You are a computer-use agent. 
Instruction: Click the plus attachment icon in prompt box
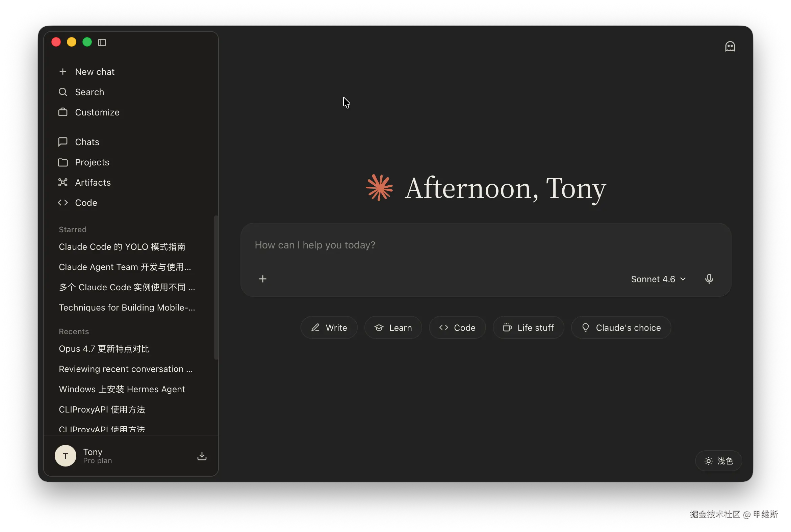[263, 279]
